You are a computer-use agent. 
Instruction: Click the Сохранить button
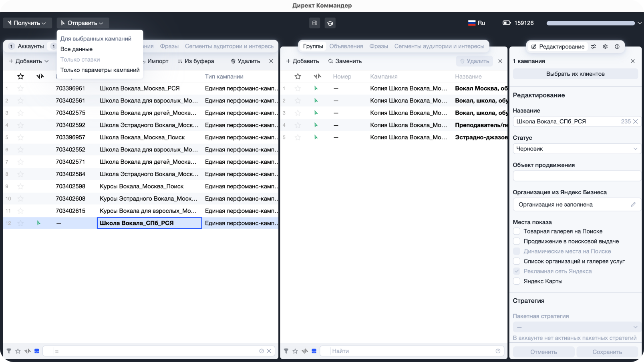click(x=607, y=352)
